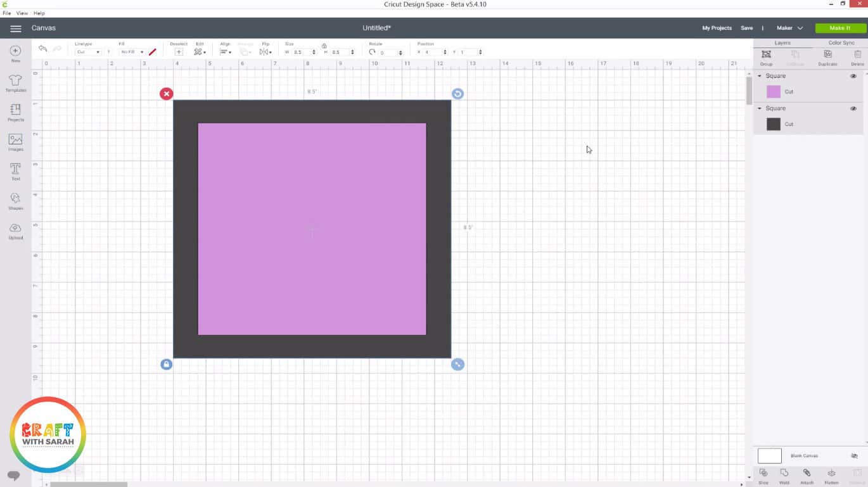Image resolution: width=868 pixels, height=487 pixels.
Task: Open My Projects
Action: click(x=717, y=28)
